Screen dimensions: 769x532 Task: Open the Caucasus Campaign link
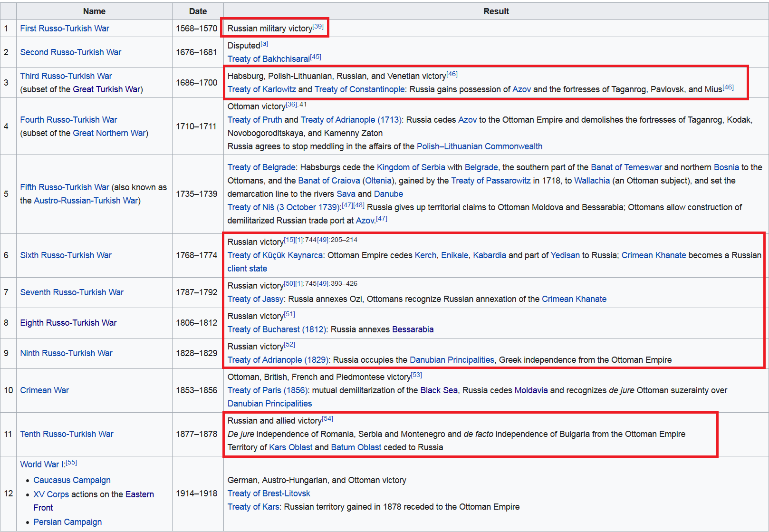[72, 480]
